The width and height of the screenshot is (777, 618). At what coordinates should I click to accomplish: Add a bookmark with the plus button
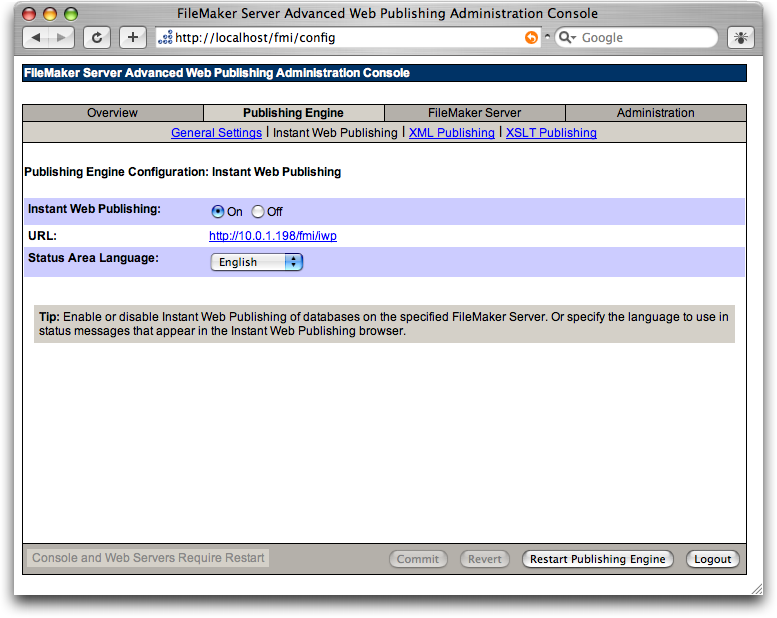(132, 38)
